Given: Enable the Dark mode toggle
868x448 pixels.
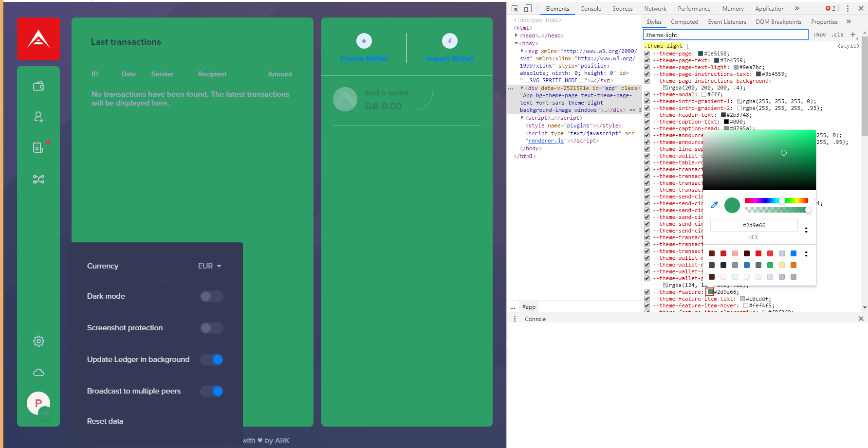Looking at the screenshot, I should (x=212, y=296).
